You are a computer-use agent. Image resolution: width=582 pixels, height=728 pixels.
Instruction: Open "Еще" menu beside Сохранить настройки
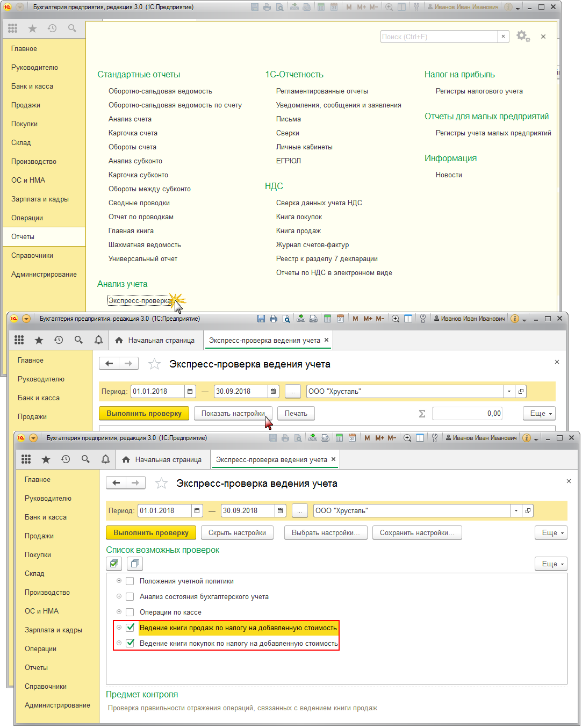tap(551, 532)
